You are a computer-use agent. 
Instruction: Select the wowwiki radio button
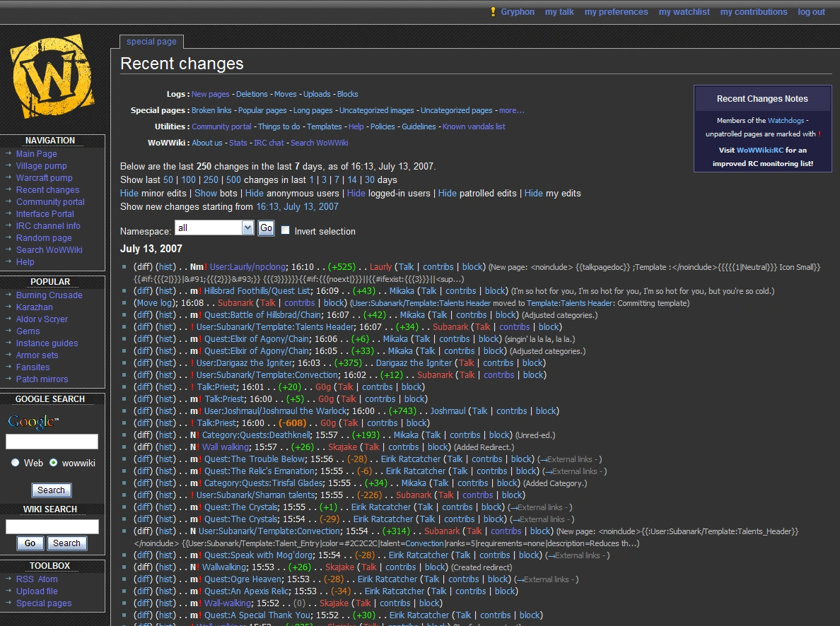[53, 463]
